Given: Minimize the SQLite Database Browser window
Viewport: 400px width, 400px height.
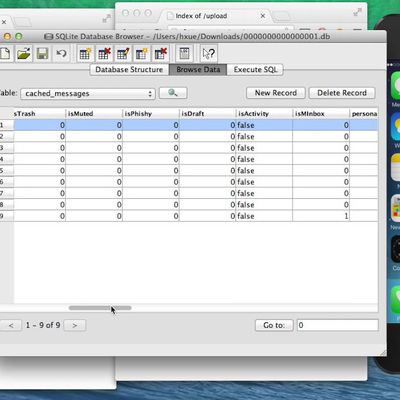Looking at the screenshot, I should 7,36.
